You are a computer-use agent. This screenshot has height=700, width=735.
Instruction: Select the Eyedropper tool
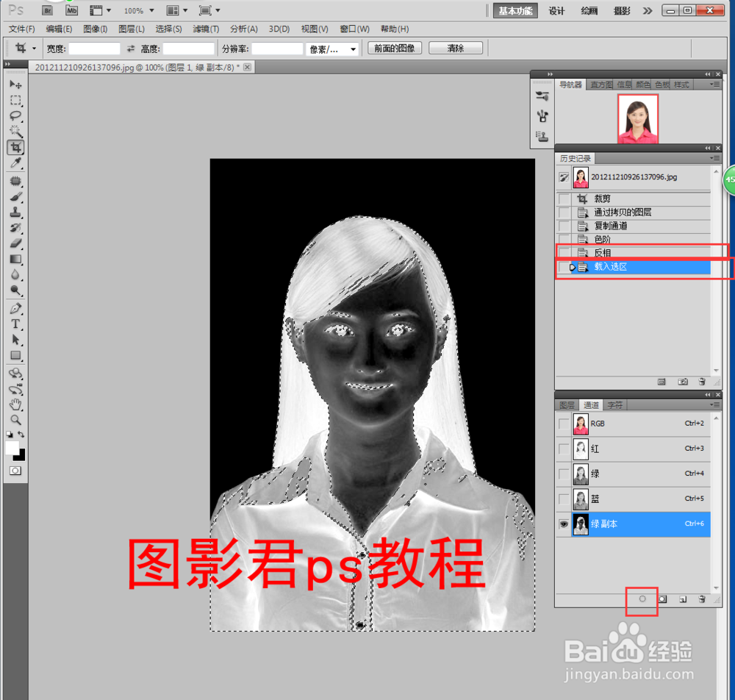coord(16,163)
